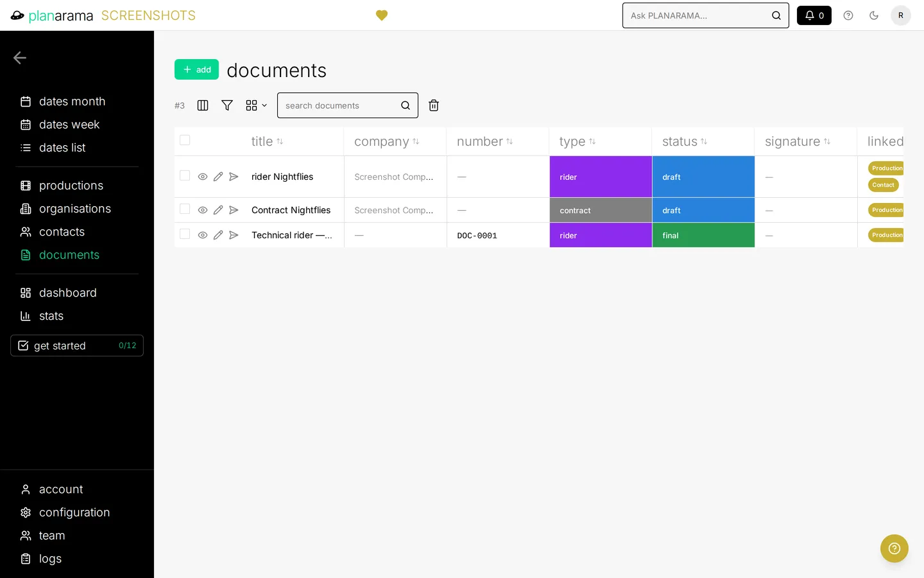
Task: Click green final status cell
Action: point(703,235)
